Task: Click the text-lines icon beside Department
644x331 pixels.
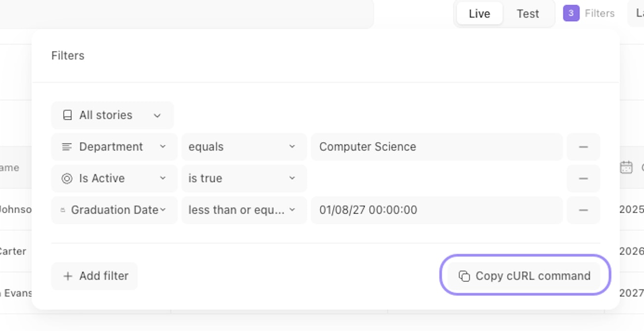Action: (x=67, y=147)
